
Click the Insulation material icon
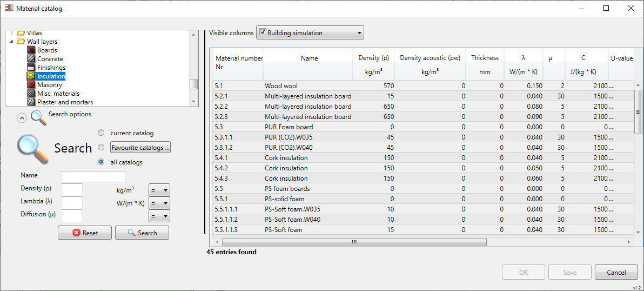(31, 76)
